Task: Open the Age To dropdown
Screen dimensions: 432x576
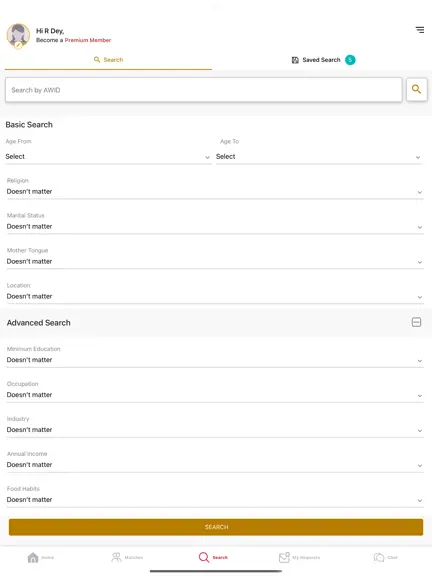Action: [318, 157]
